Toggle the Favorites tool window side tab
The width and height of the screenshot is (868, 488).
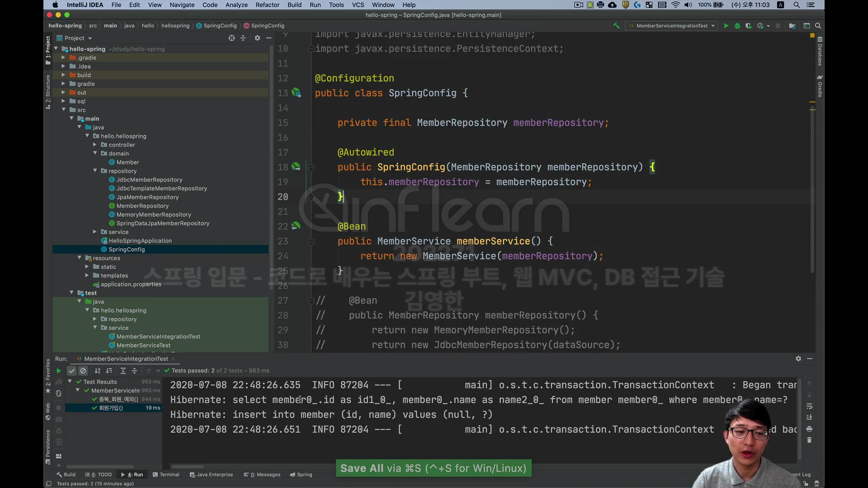click(48, 376)
